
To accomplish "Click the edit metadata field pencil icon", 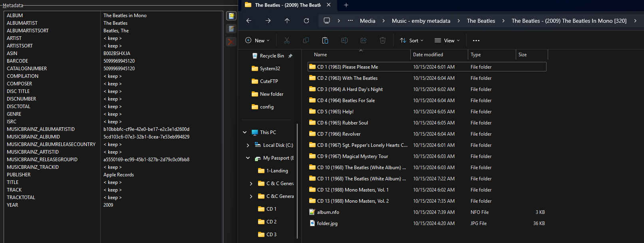I will [x=231, y=29].
